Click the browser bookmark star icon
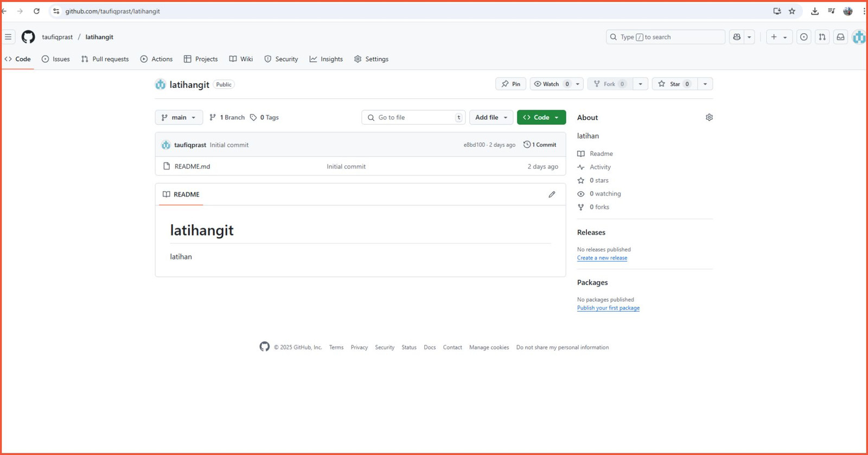868x455 pixels. 792,11
